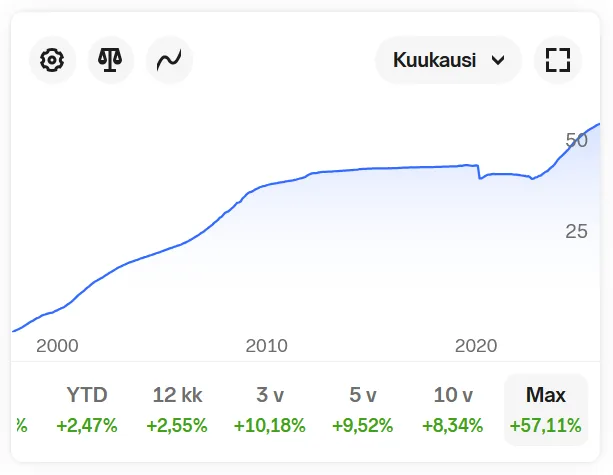Click the chart line's peak at right edge
This screenshot has height=475, width=613.
(598, 124)
